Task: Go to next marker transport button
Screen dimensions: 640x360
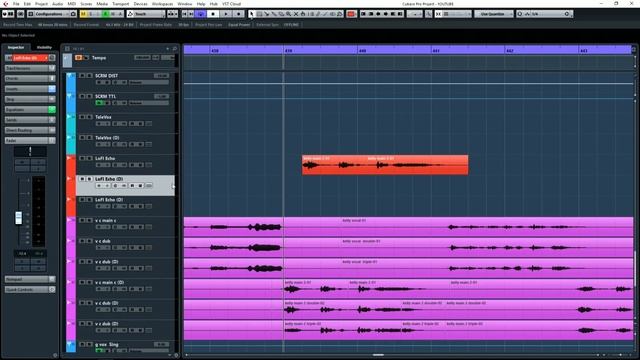Action: pos(191,14)
